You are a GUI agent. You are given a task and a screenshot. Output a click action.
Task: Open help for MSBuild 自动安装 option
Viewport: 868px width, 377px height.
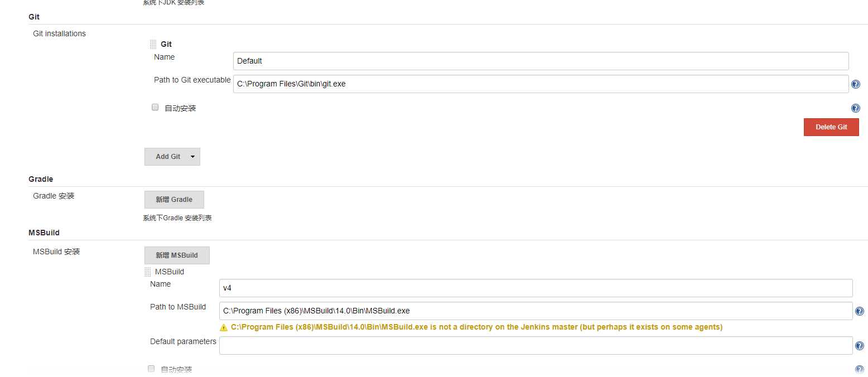pyautogui.click(x=860, y=370)
